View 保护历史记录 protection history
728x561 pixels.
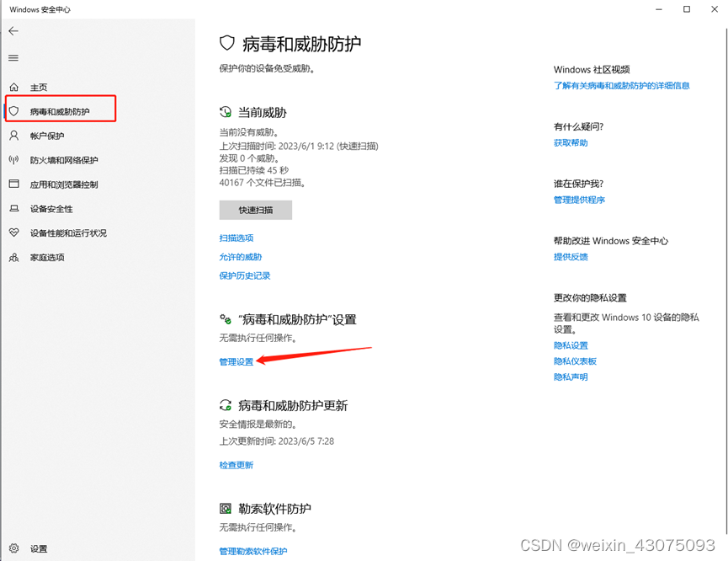click(245, 276)
